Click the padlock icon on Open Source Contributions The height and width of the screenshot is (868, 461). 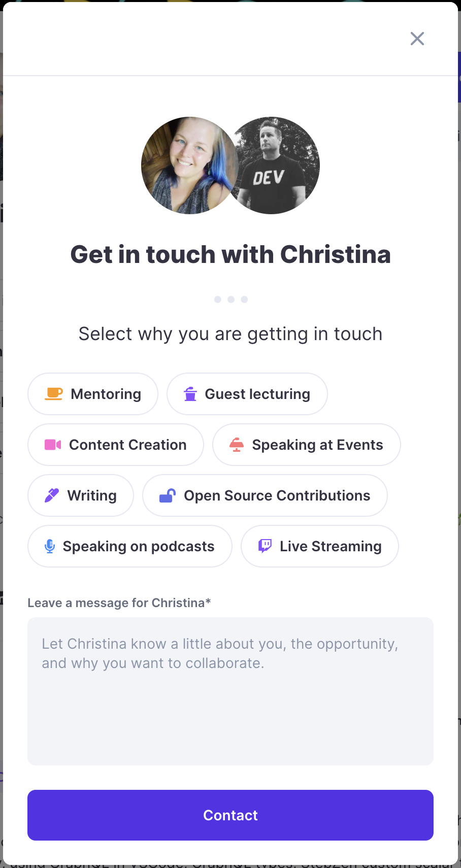[x=167, y=495]
